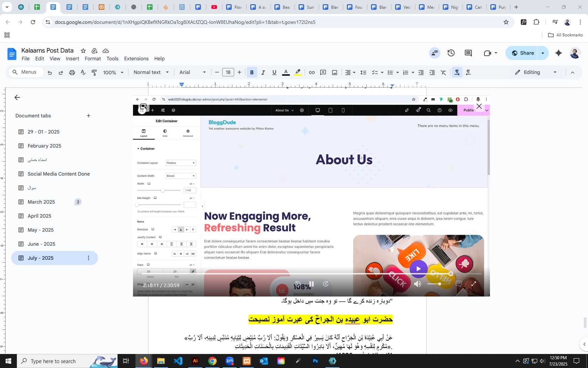This screenshot has width=588, height=368.
Task: Open the Normal text style dropdown
Action: click(151, 73)
